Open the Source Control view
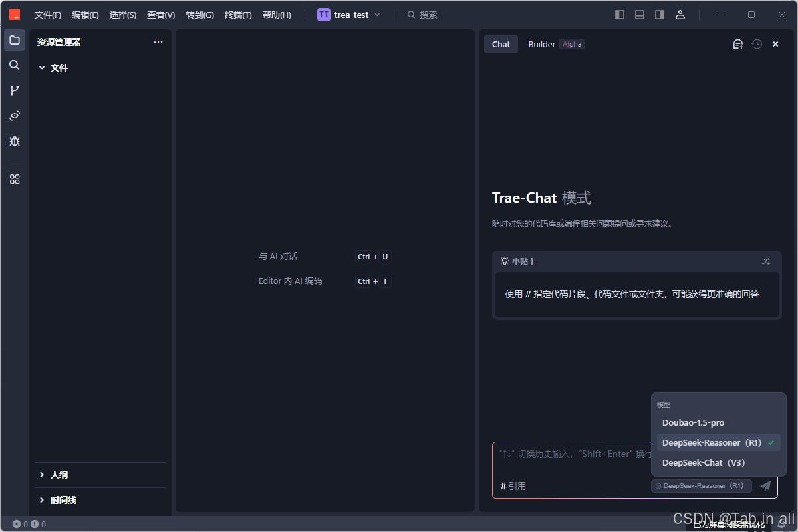Image resolution: width=798 pixels, height=532 pixels. click(15, 90)
